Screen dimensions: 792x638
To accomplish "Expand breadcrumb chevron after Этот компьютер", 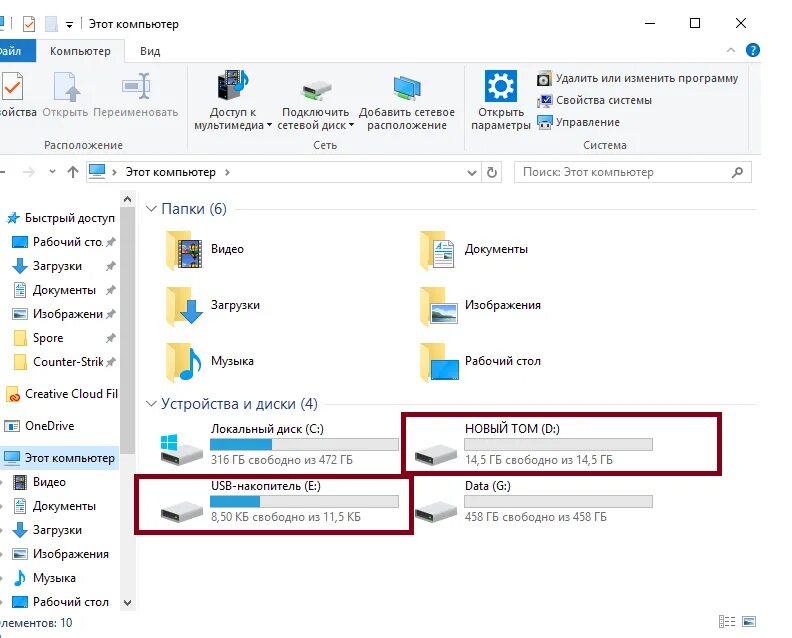I will click(x=227, y=172).
